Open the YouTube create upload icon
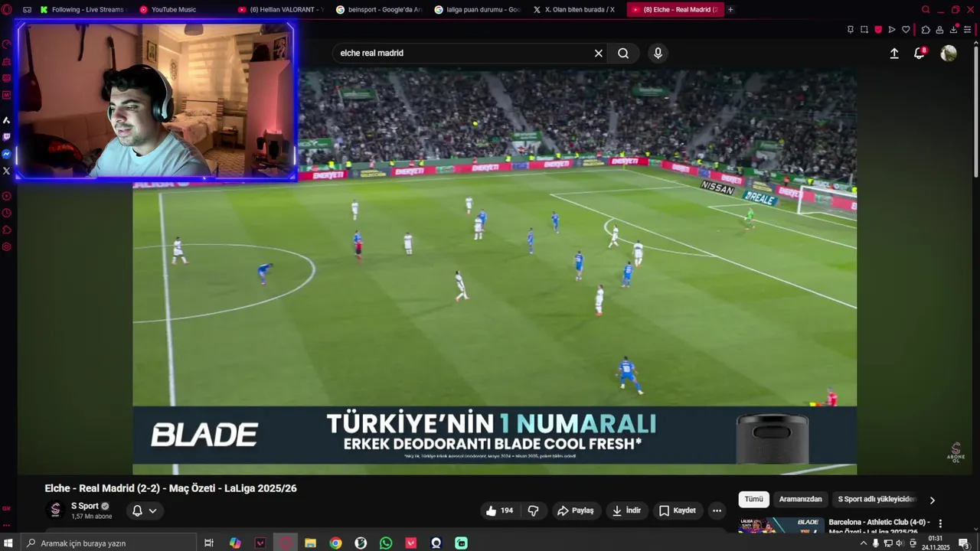 click(894, 53)
